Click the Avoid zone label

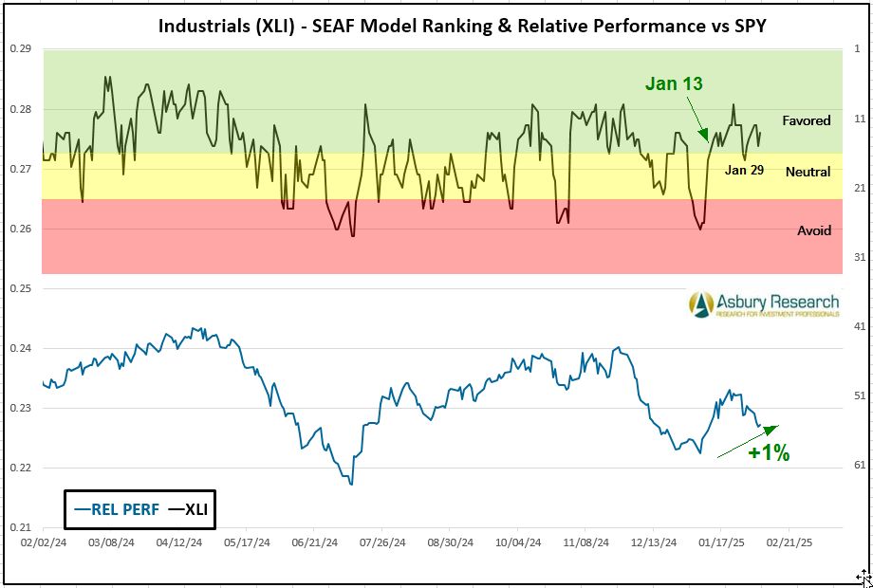pyautogui.click(x=813, y=230)
